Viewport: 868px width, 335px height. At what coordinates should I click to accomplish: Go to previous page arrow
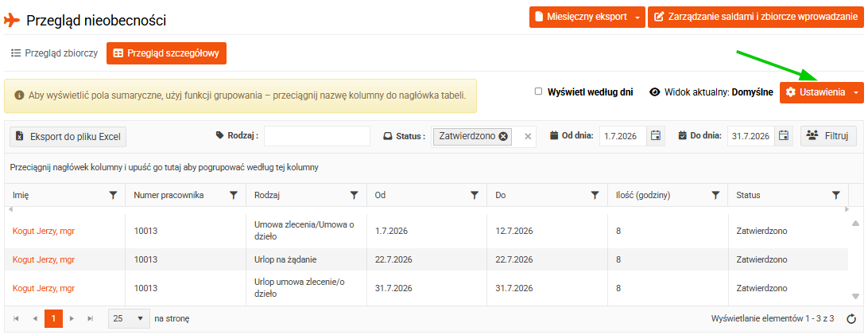(x=35, y=319)
